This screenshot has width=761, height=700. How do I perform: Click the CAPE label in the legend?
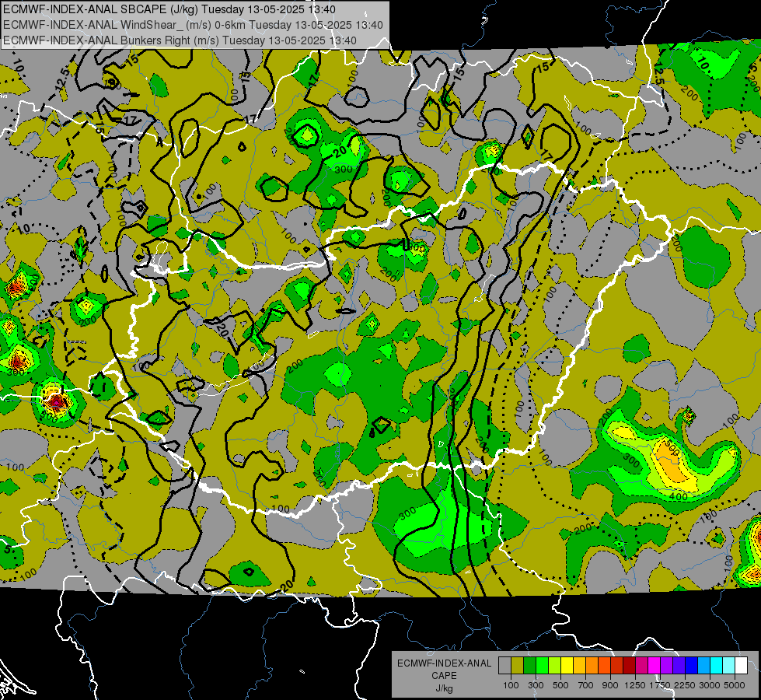point(444,676)
